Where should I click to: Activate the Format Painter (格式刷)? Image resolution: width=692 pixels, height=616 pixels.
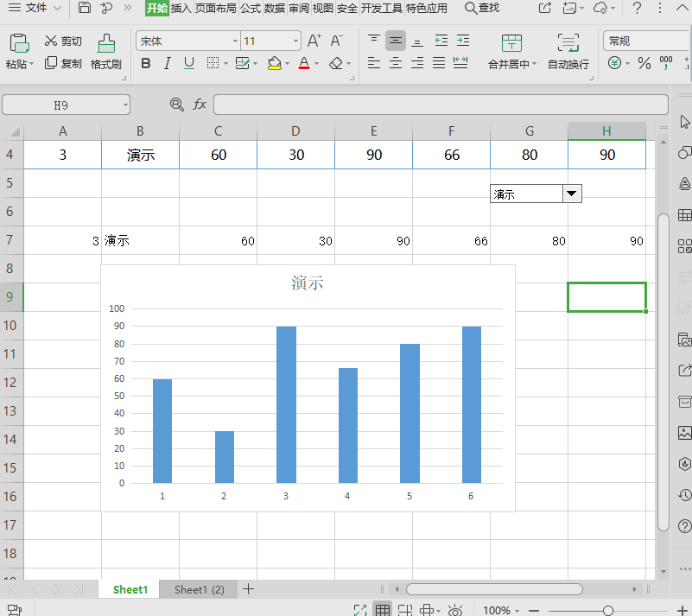[x=106, y=51]
